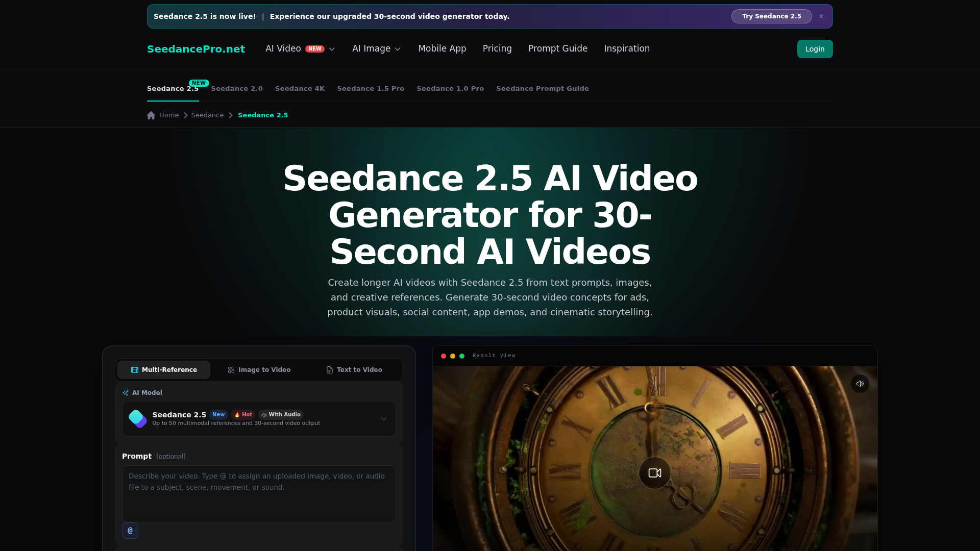Select the Seedance 2.5 sub-navigation tab
The height and width of the screenshot is (551, 980).
point(173,89)
